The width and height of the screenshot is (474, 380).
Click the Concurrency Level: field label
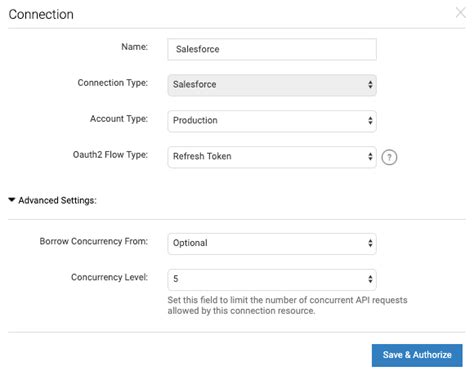[x=109, y=277]
